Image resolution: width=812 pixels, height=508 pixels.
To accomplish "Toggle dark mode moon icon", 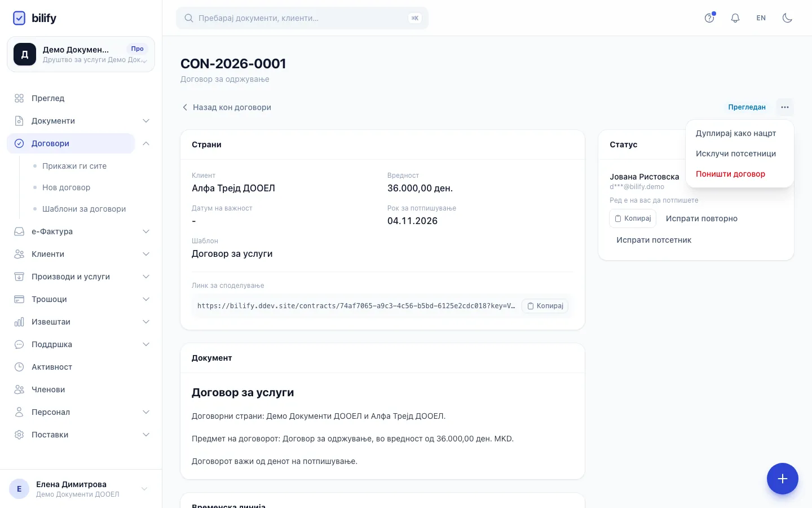I will 787,18.
